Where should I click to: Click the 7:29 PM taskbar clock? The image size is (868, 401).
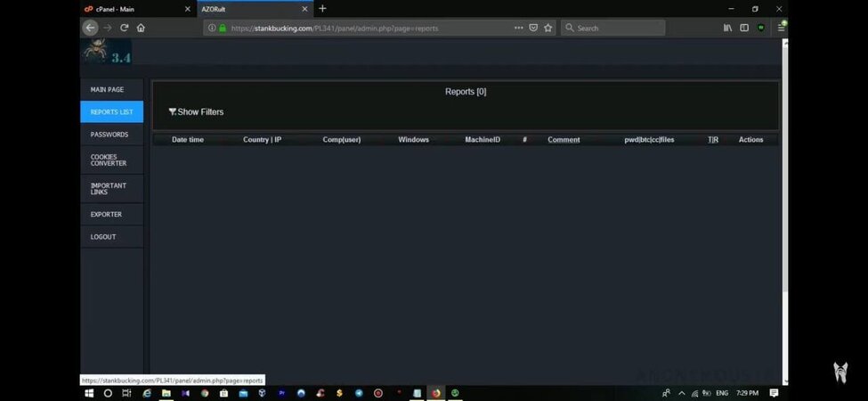[x=747, y=393]
